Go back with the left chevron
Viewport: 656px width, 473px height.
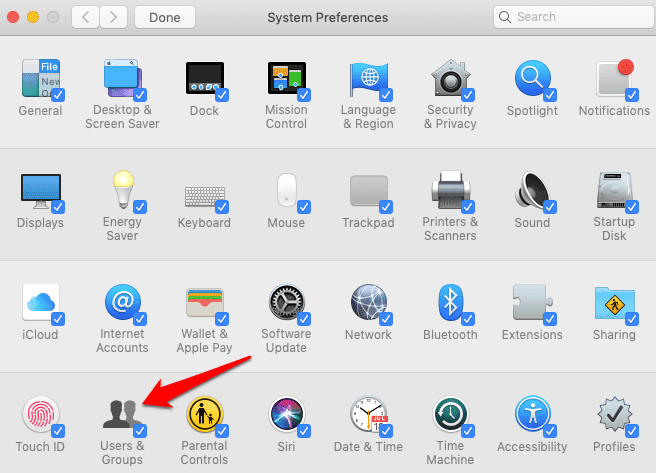[85, 17]
